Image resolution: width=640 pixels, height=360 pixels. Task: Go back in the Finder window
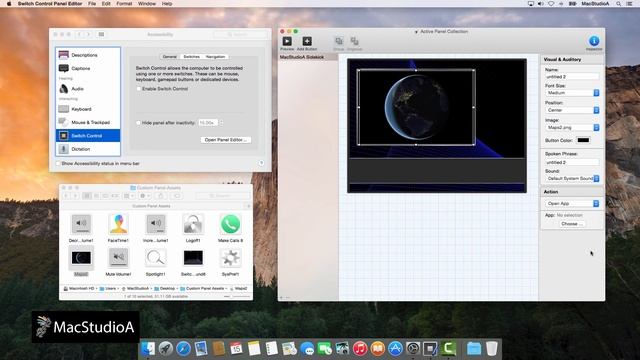click(x=67, y=196)
